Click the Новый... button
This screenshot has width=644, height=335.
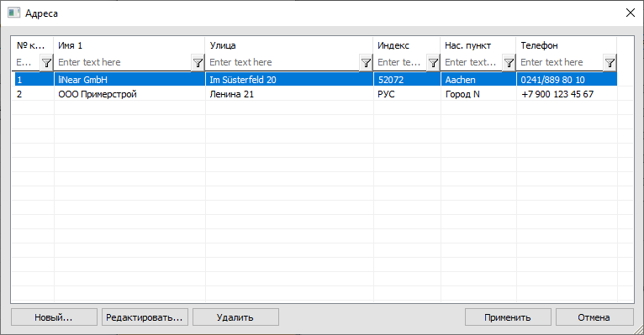click(x=54, y=317)
